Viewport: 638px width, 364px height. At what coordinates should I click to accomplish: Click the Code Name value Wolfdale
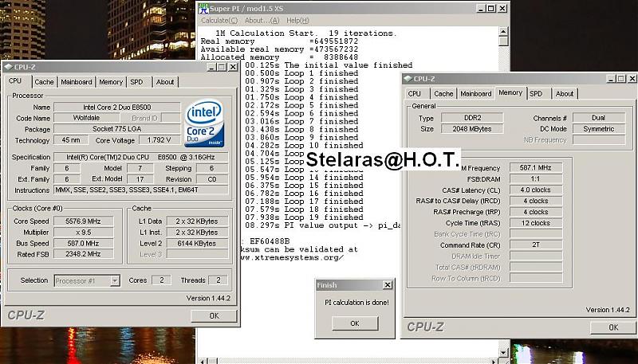[87, 118]
